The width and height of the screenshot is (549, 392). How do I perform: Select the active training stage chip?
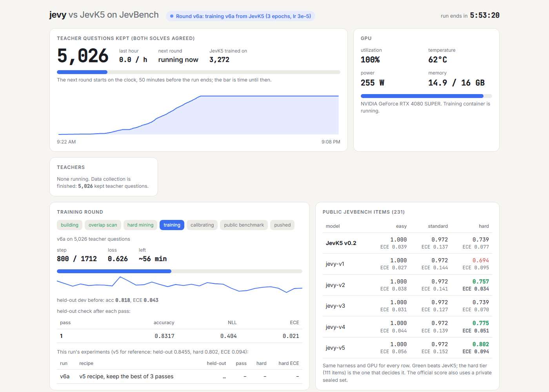pos(172,225)
